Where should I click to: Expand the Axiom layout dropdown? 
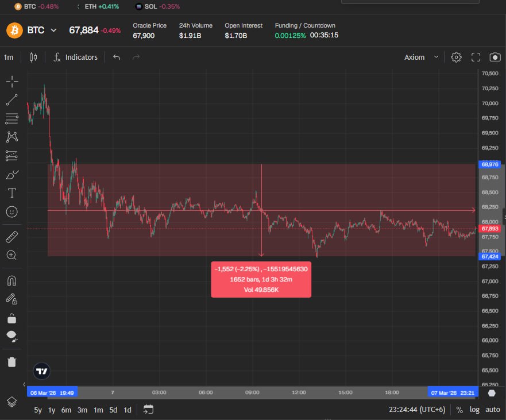pyautogui.click(x=422, y=57)
